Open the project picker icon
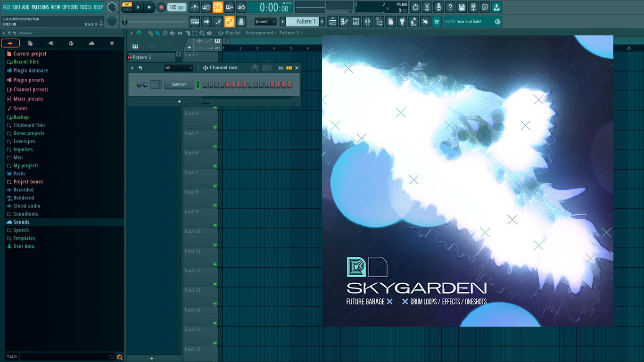The image size is (644, 362). point(390,21)
